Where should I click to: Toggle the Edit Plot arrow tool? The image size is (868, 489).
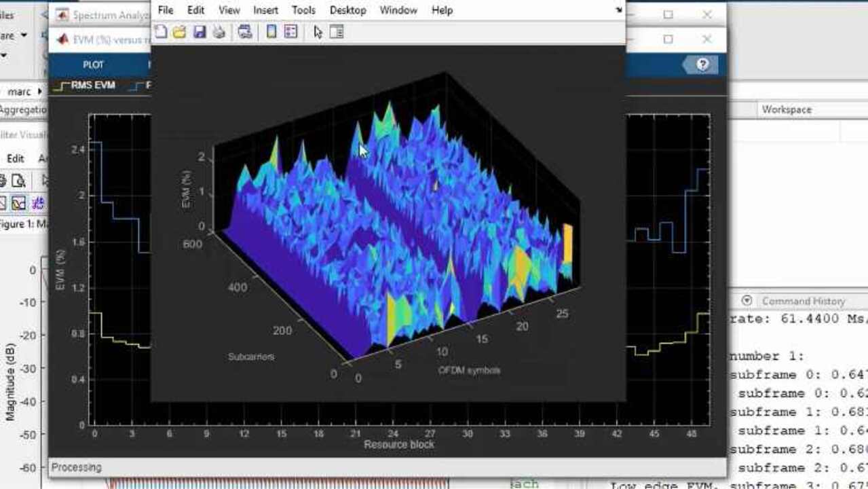317,32
